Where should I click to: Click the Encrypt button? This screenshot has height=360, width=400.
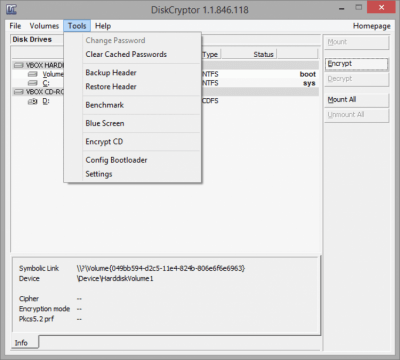(356, 64)
